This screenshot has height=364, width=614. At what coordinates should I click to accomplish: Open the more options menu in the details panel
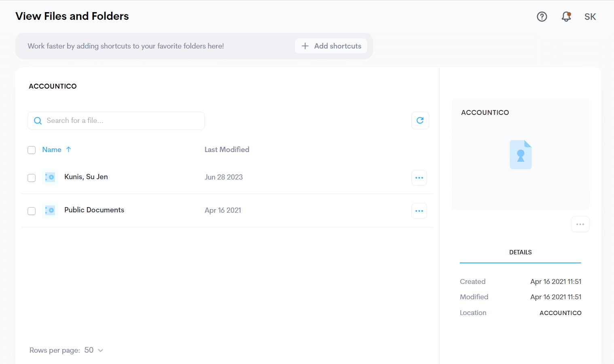[x=580, y=224]
